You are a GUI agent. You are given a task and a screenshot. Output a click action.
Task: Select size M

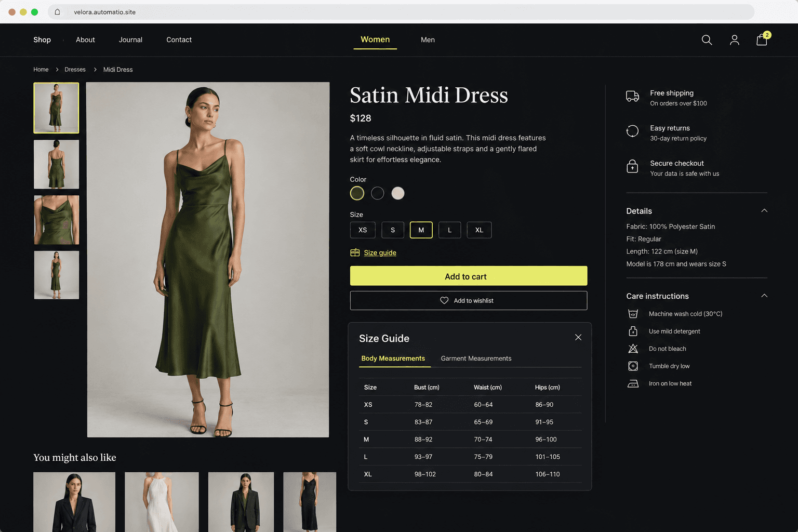tap(421, 230)
